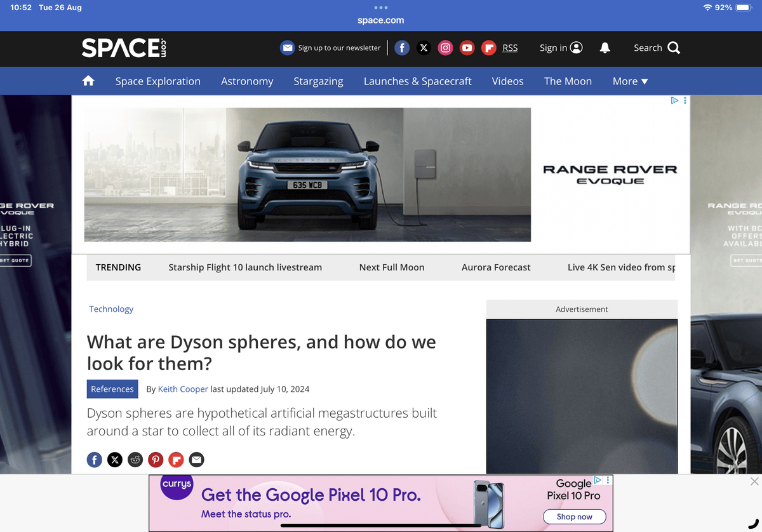The height and width of the screenshot is (532, 762).
Task: Click Get Quote on left Range Rover ad
Action: (x=15, y=260)
